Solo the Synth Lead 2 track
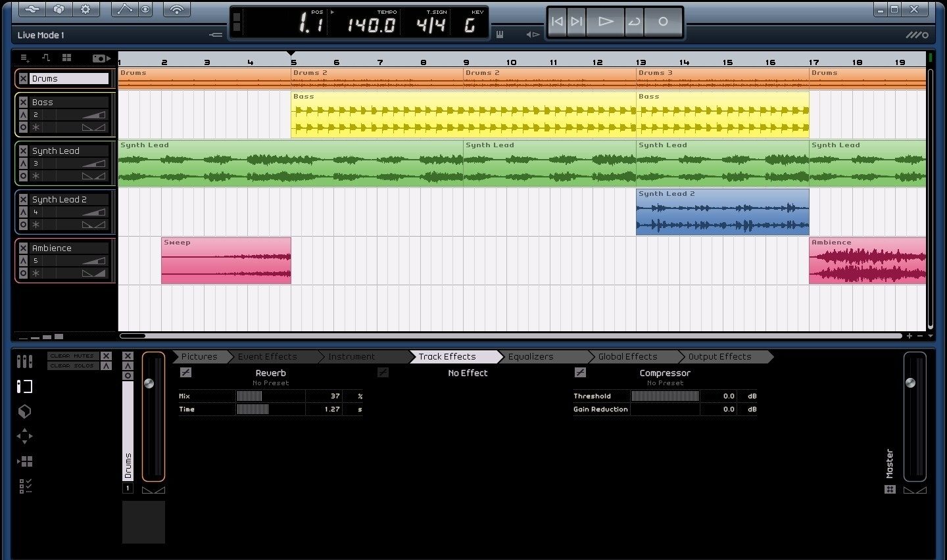Viewport: 947px width, 560px height. coord(23,212)
